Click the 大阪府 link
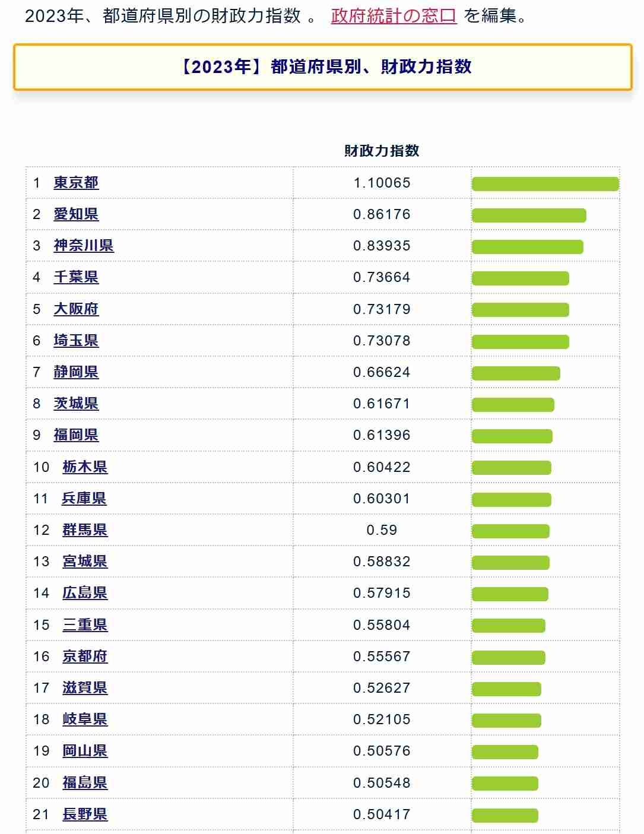 pos(76,309)
